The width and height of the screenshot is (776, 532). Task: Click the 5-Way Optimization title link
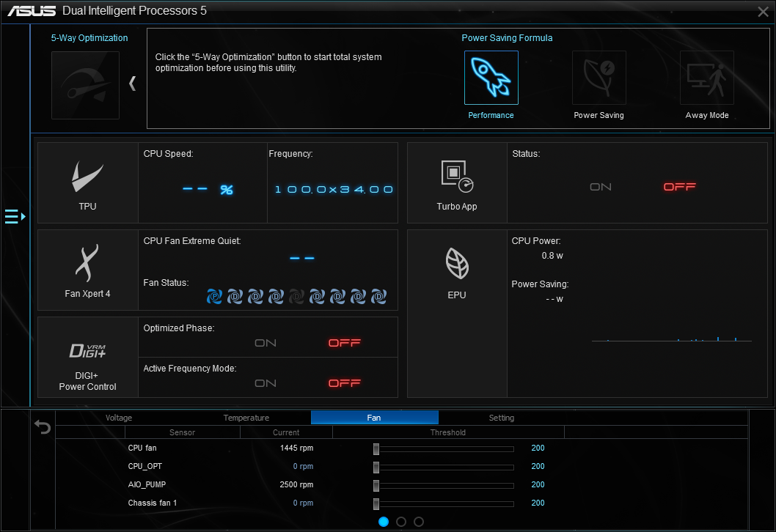point(89,38)
